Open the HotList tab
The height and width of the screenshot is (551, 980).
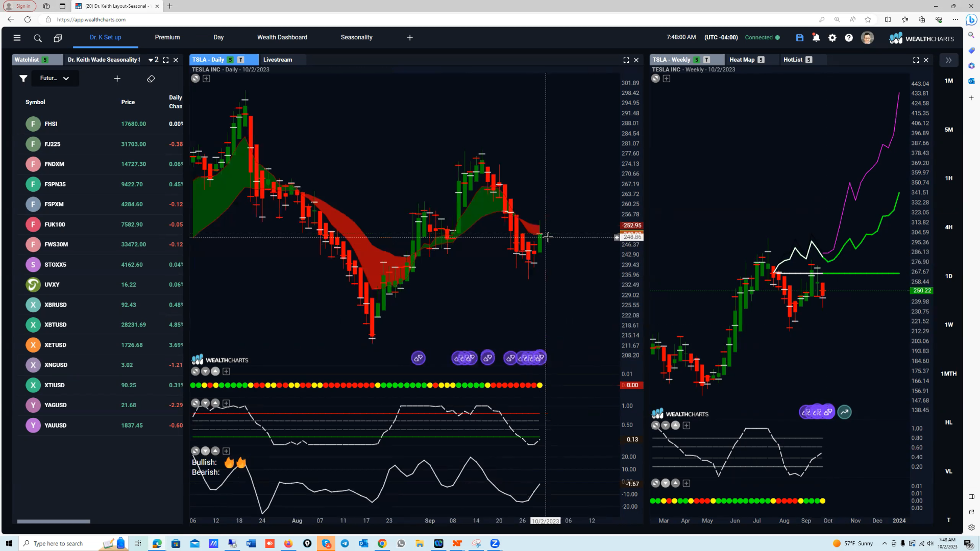click(798, 60)
